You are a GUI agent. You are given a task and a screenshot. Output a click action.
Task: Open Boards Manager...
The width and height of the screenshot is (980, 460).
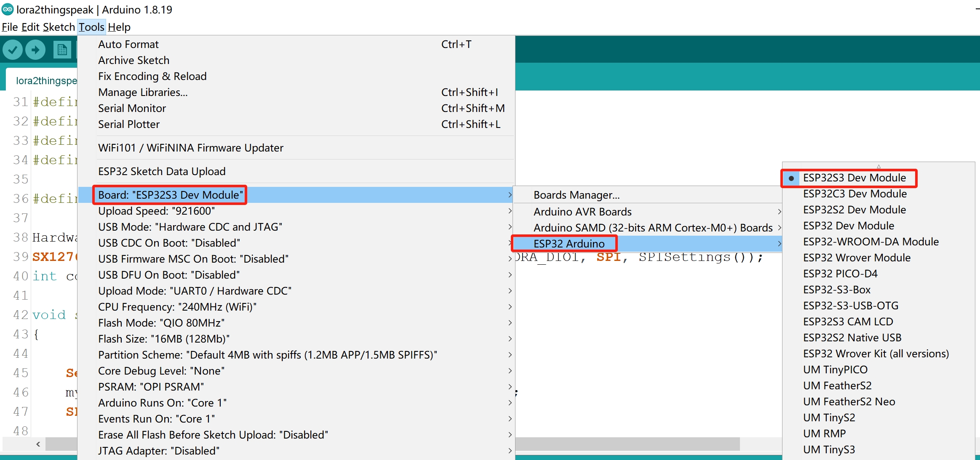pyautogui.click(x=648, y=195)
